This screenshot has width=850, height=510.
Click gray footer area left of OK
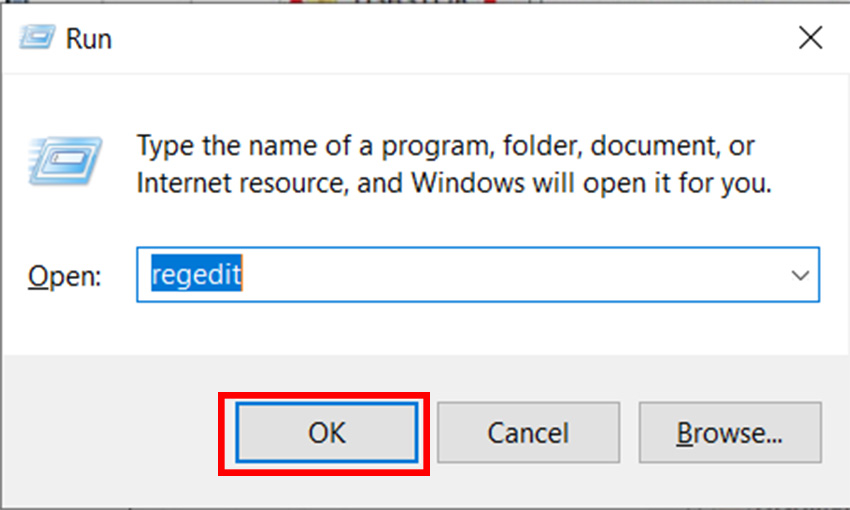pyautogui.click(x=110, y=433)
